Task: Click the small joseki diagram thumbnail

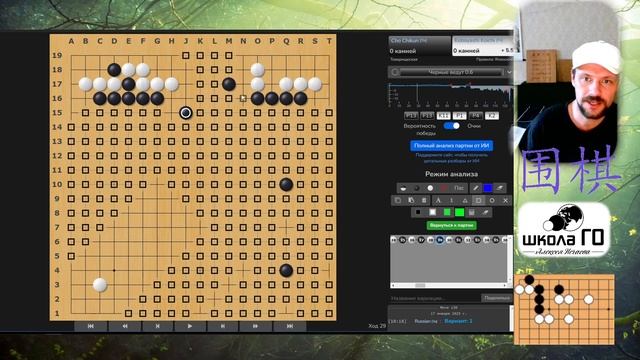Action: tap(564, 309)
